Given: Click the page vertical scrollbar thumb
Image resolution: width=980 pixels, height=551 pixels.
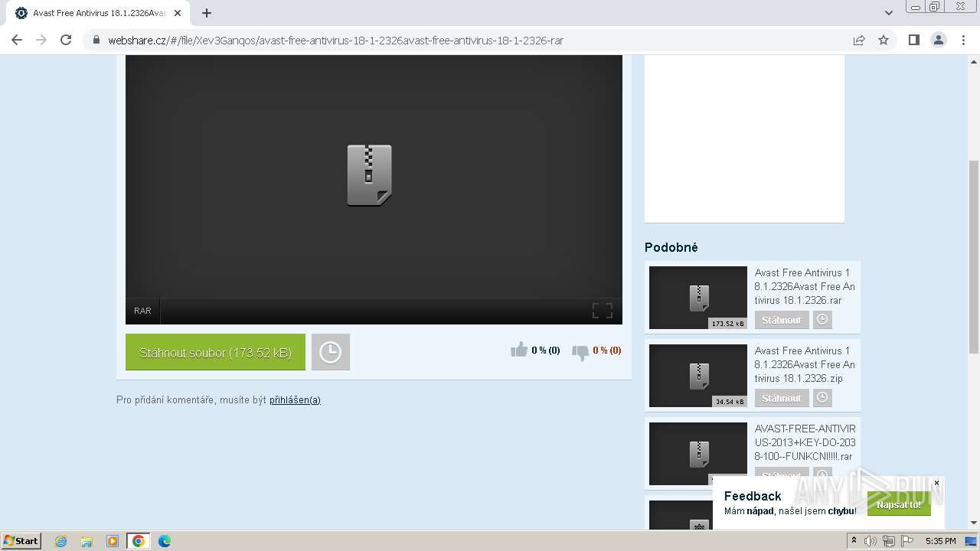Looking at the screenshot, I should click(974, 257).
